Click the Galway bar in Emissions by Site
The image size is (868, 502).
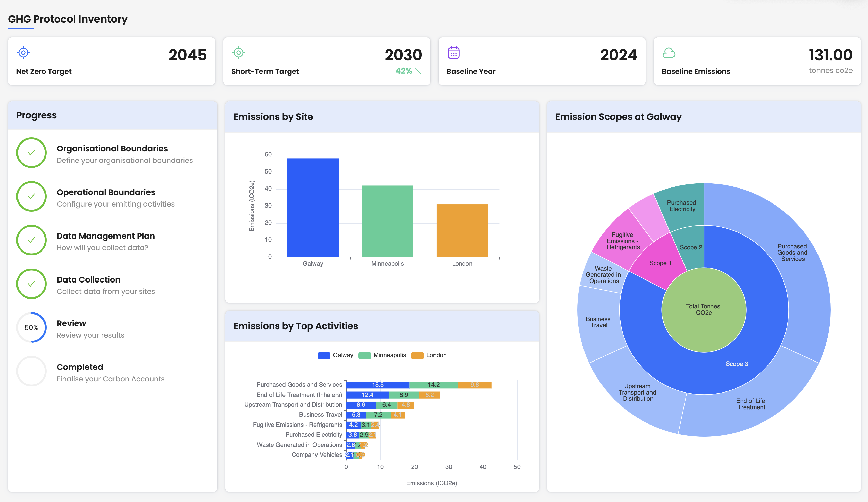click(312, 207)
